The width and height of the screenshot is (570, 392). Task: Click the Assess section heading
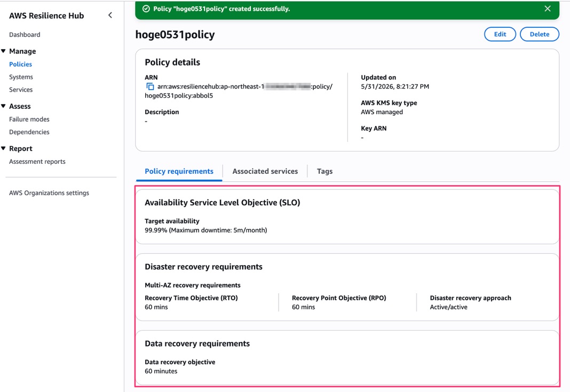click(20, 106)
